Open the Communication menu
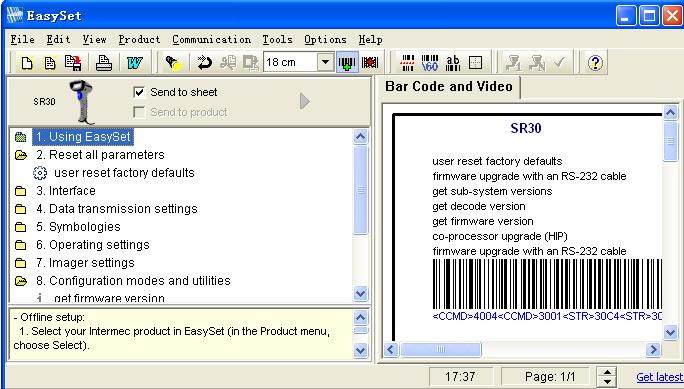684x389 pixels. tap(212, 39)
